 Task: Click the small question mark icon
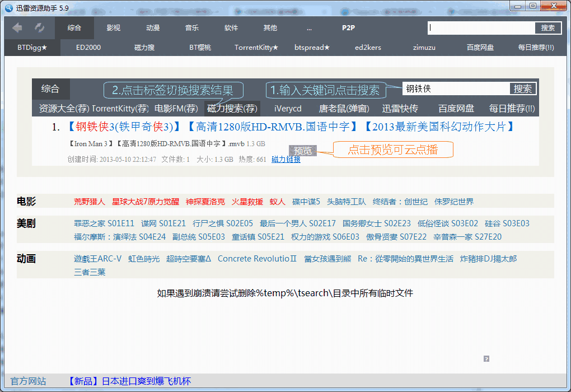click(x=486, y=358)
